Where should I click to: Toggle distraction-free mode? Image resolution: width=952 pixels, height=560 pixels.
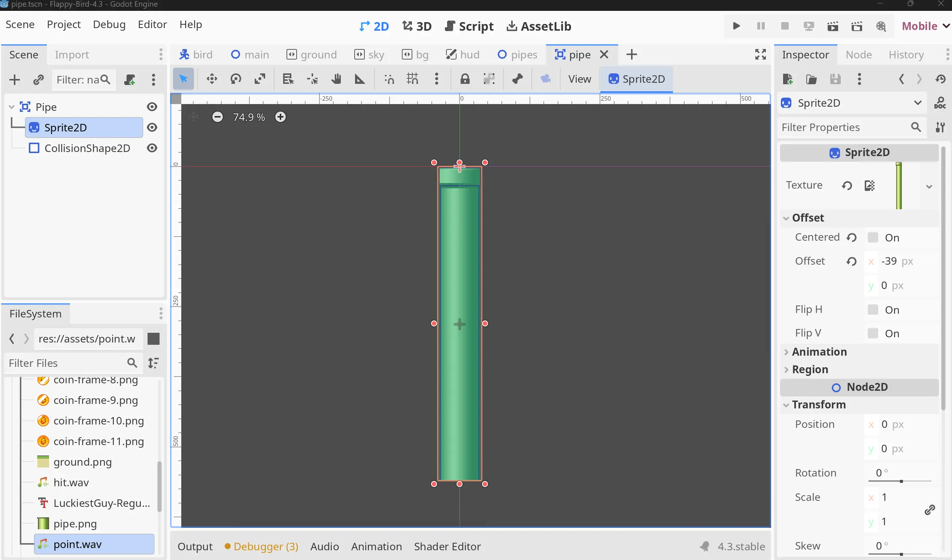(x=760, y=54)
